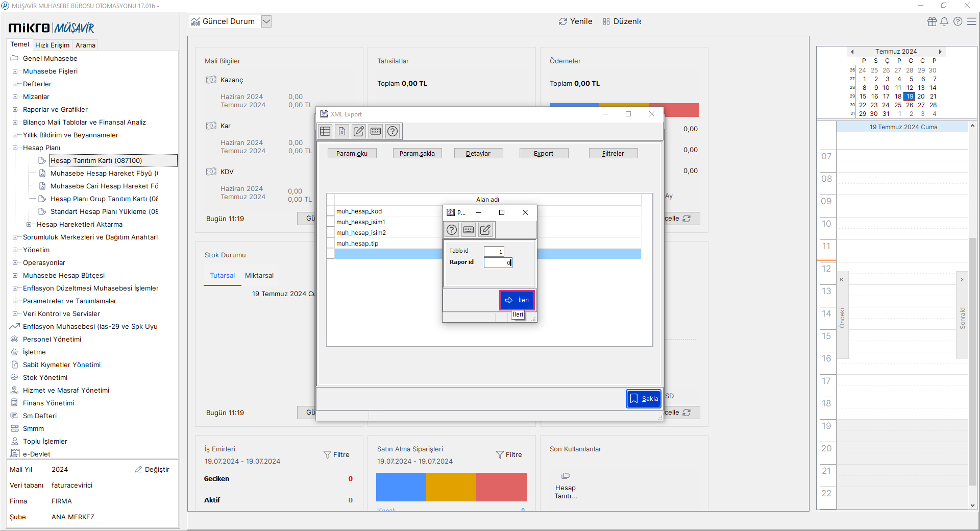Click Değiştir link next to Mali Yıl
Image resolution: width=980 pixels, height=531 pixels.
tap(152, 469)
